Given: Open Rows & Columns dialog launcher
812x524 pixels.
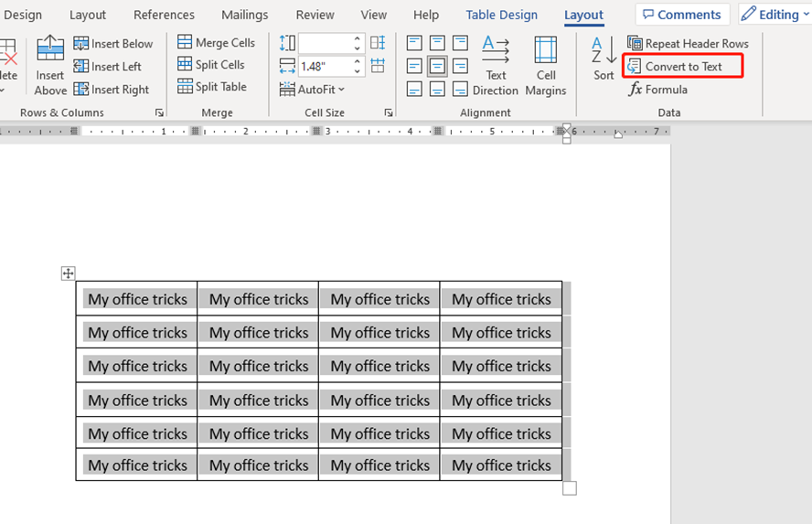Looking at the screenshot, I should coord(159,112).
